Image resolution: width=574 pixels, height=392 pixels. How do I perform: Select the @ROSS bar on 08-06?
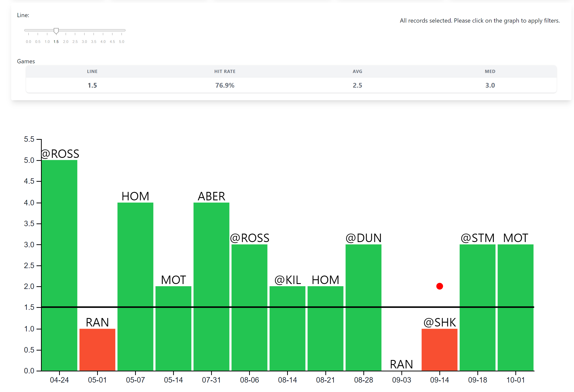tap(249, 307)
